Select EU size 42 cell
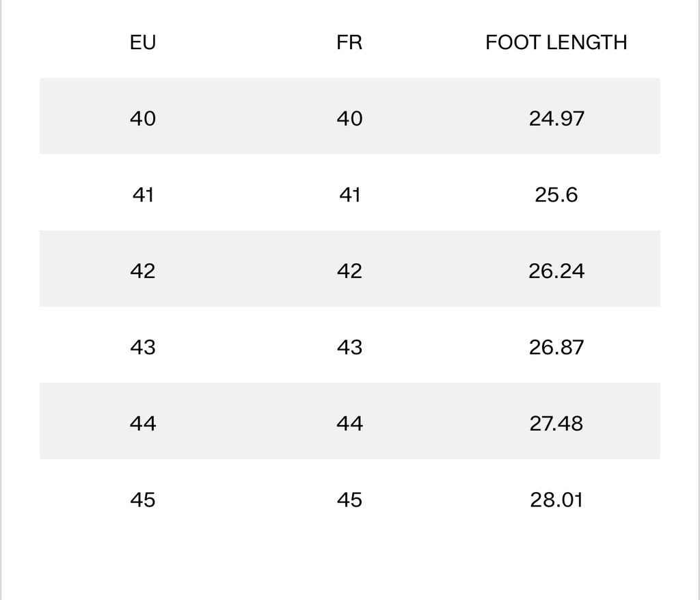Image resolution: width=700 pixels, height=600 pixels. coord(143,271)
